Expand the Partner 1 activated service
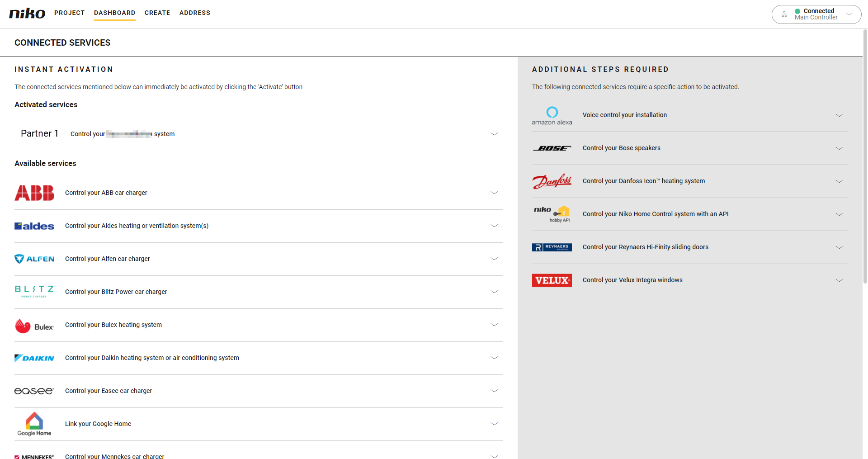This screenshot has width=868, height=459. (494, 134)
